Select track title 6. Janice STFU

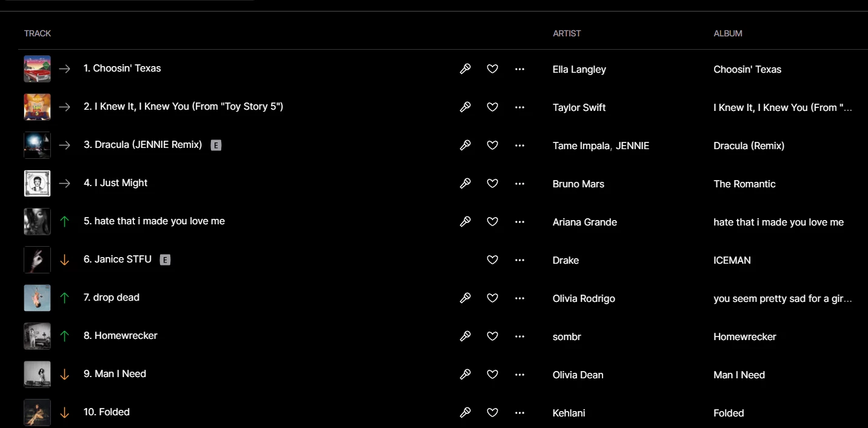pos(118,259)
